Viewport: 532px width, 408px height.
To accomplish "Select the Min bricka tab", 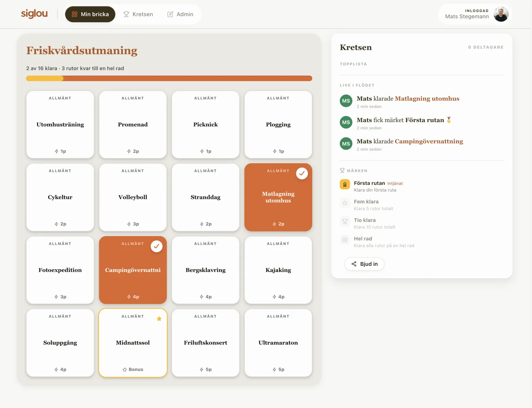I will 90,14.
